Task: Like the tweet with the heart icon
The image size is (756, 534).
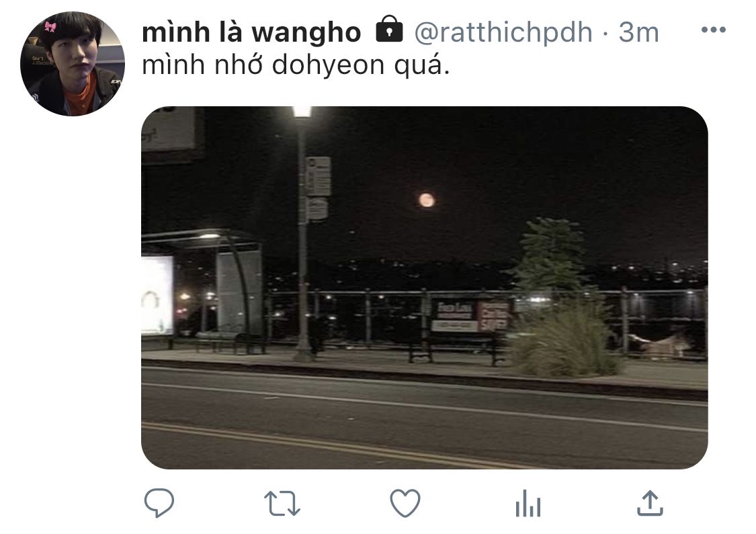Action: click(x=405, y=503)
